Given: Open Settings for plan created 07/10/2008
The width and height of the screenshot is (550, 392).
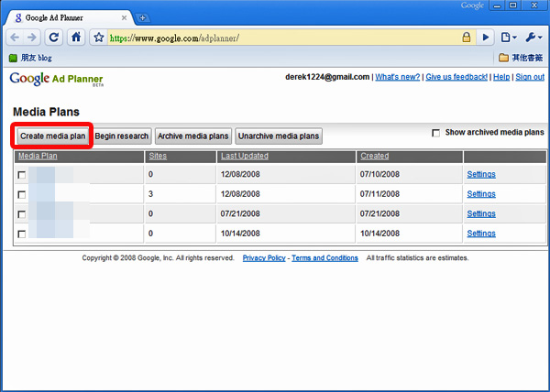Looking at the screenshot, I should pos(481,174).
